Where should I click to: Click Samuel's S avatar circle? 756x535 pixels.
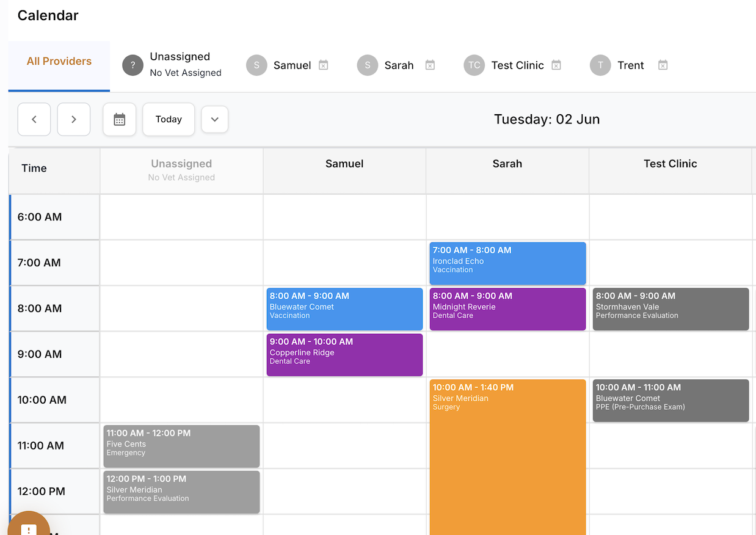pos(256,65)
